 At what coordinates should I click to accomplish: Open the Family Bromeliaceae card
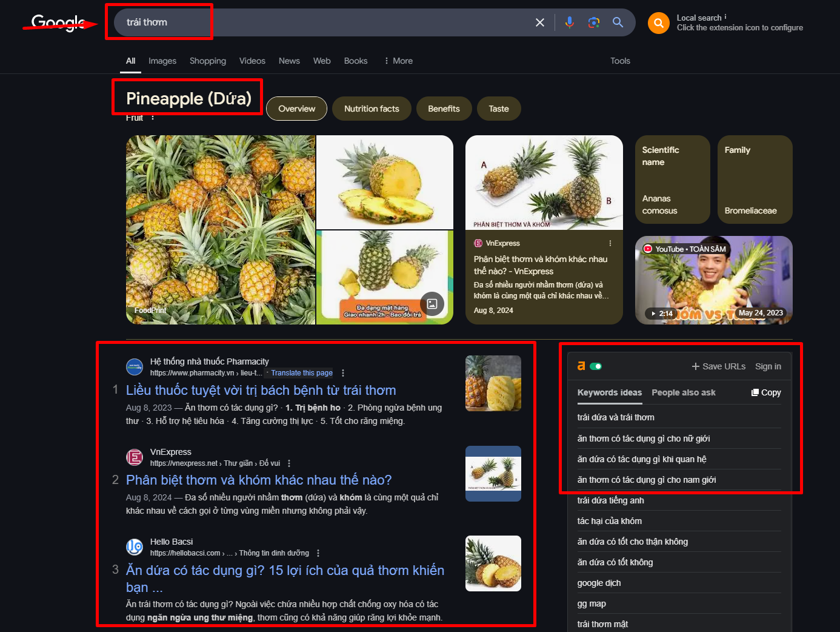pos(755,180)
